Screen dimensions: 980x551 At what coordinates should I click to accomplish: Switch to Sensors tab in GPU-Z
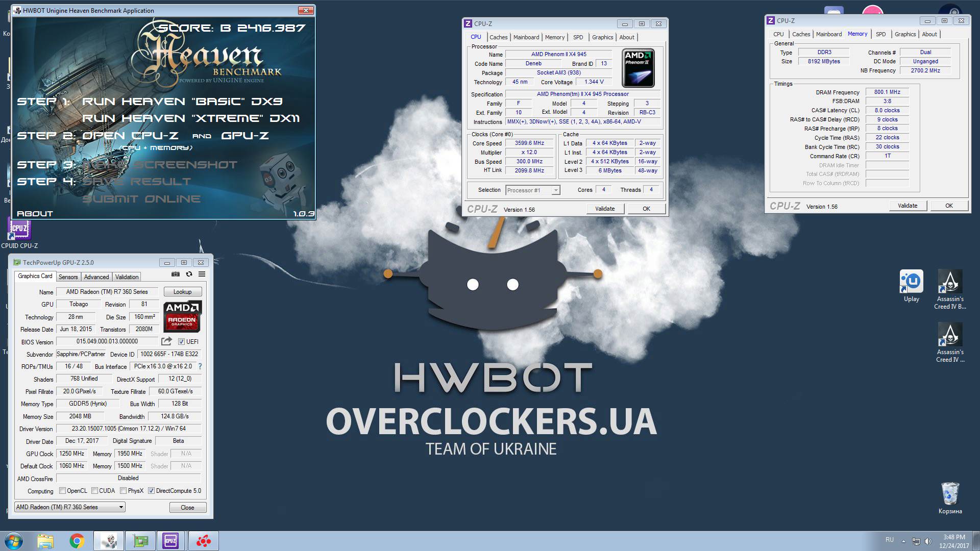[68, 277]
